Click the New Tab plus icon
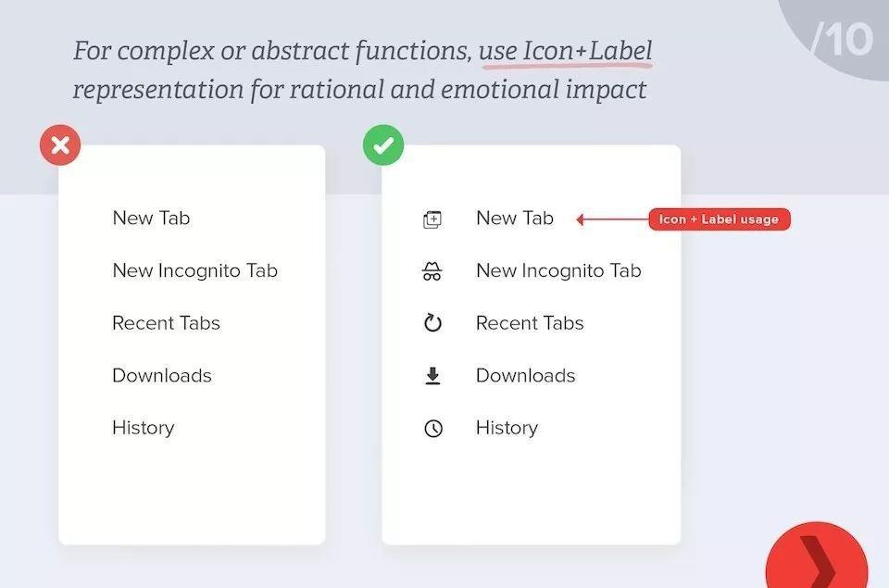Screen dimensions: 889x588 click(x=432, y=219)
